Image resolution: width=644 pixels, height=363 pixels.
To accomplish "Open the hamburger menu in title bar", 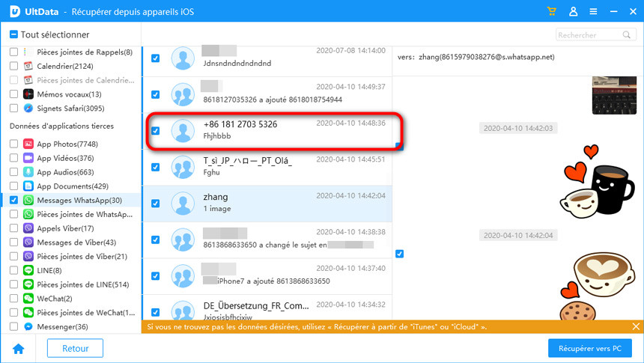I will click(x=593, y=11).
